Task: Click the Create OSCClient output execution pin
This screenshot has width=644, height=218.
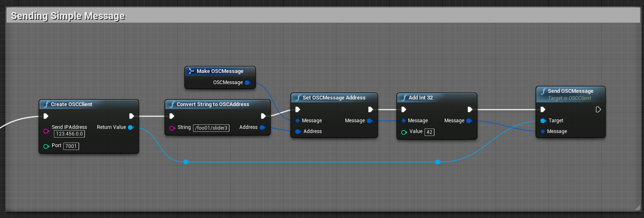Action: tap(132, 116)
